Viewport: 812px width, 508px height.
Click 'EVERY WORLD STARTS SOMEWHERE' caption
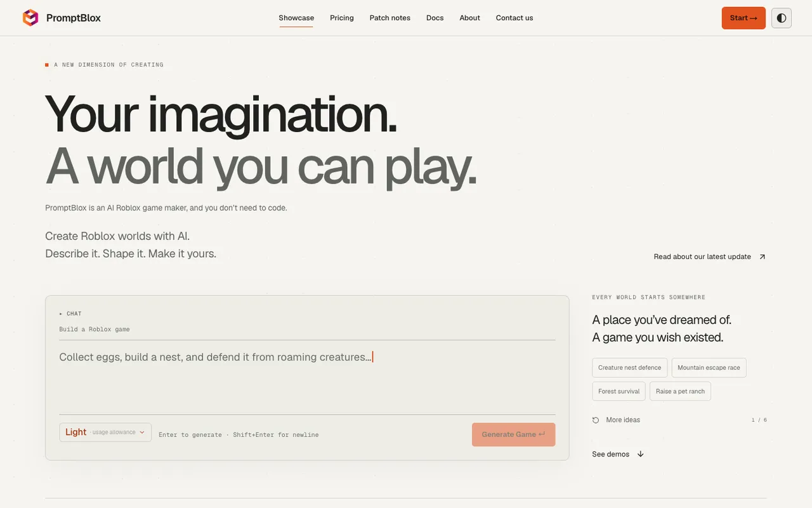tap(649, 297)
